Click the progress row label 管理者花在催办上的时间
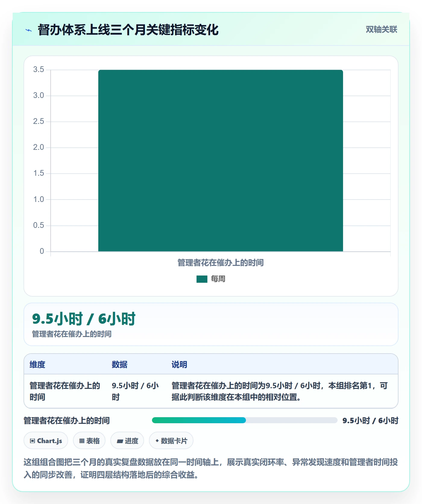This screenshot has height=504, width=422. (x=67, y=421)
